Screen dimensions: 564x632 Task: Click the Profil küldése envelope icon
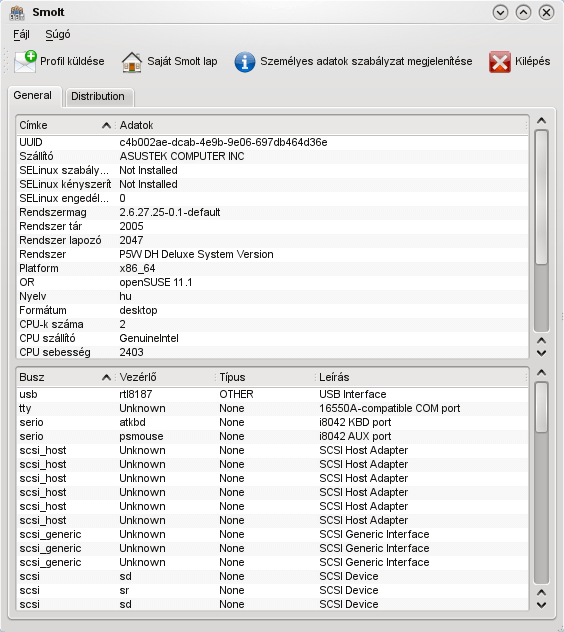(x=25, y=62)
